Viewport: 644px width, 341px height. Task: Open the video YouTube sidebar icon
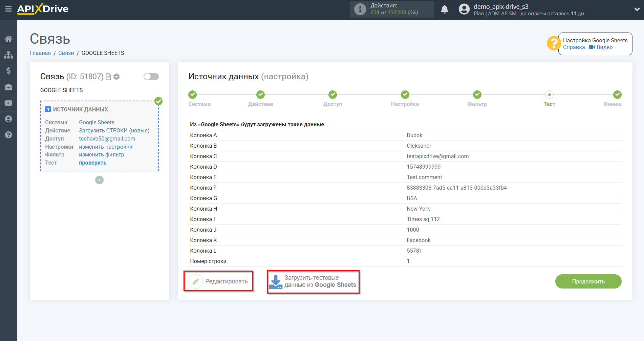(x=8, y=103)
